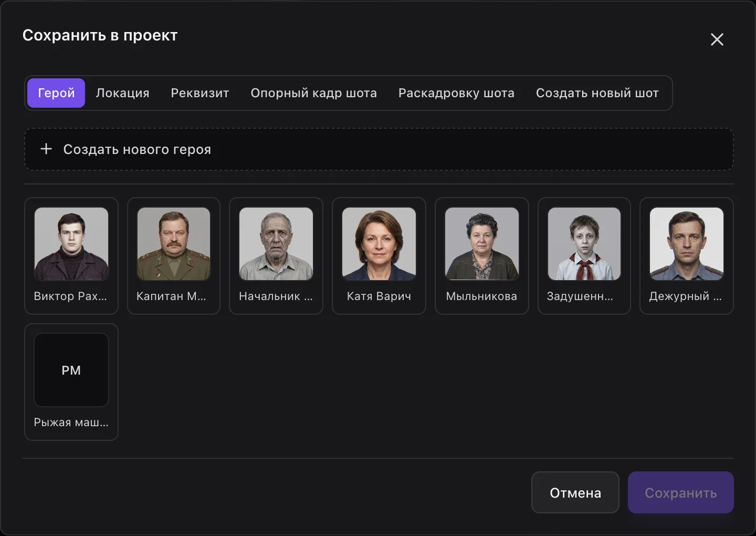756x536 pixels.
Task: Click the «Сохранить» button
Action: coord(681,492)
